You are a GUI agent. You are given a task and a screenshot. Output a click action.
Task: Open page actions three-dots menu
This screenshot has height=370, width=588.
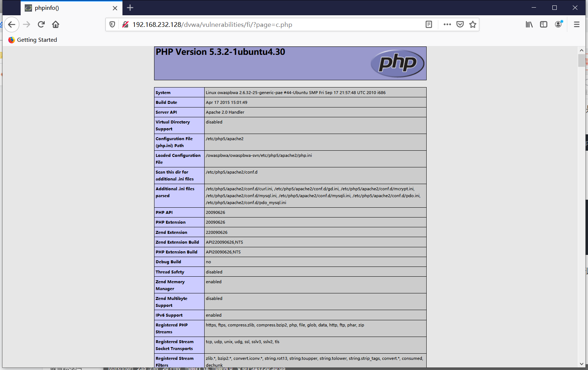pyautogui.click(x=447, y=25)
